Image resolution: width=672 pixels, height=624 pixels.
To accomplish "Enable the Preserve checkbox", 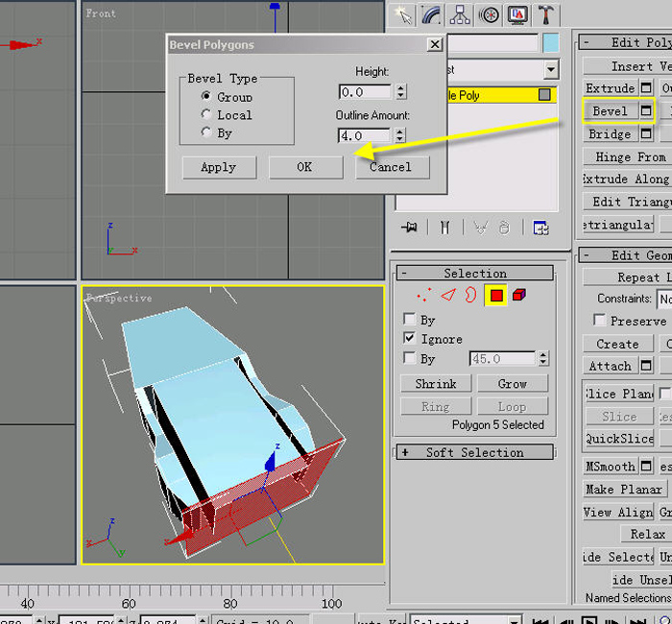I will [599, 320].
